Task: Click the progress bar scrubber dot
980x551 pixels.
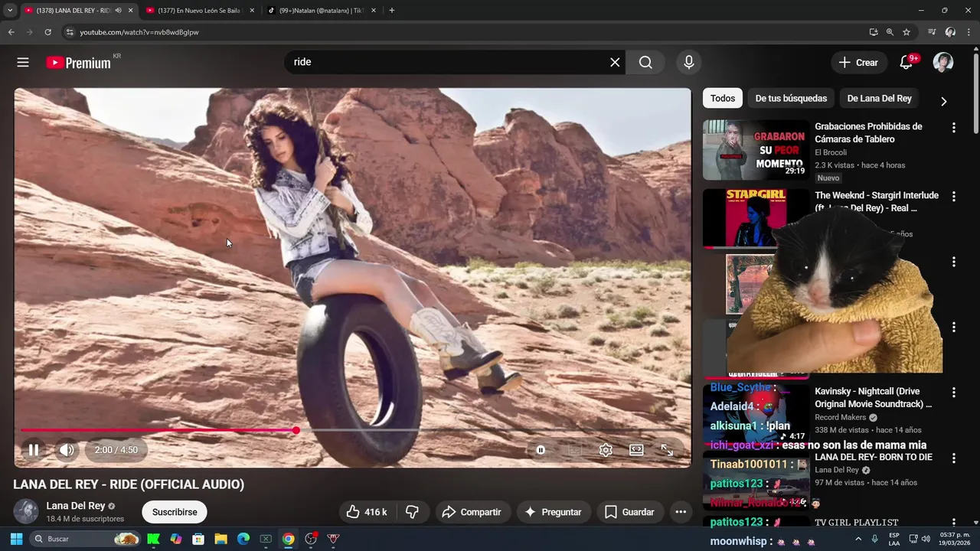Action: point(296,430)
